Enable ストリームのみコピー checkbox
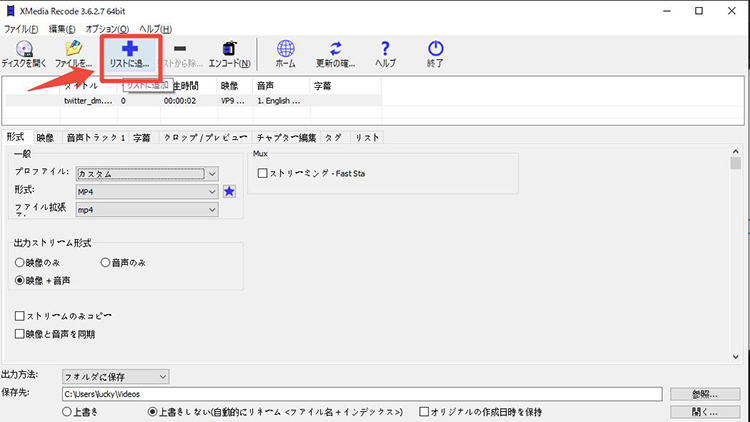 tap(20, 316)
